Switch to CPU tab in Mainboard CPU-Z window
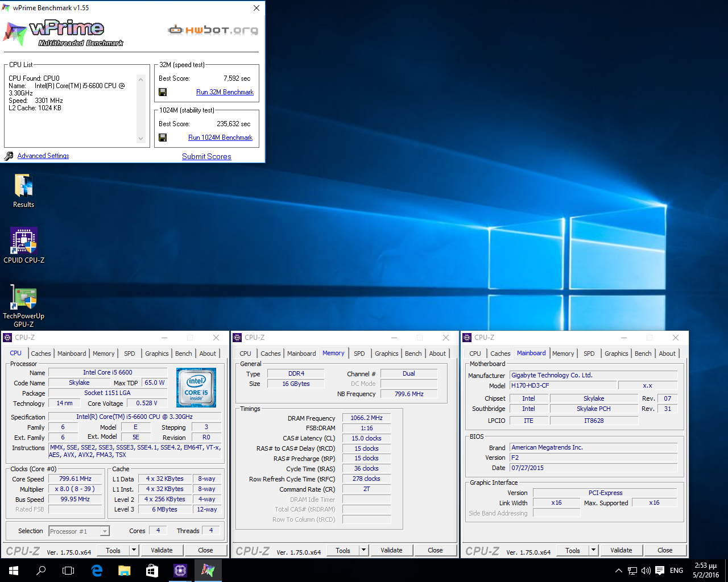This screenshot has height=582, width=728. point(475,354)
